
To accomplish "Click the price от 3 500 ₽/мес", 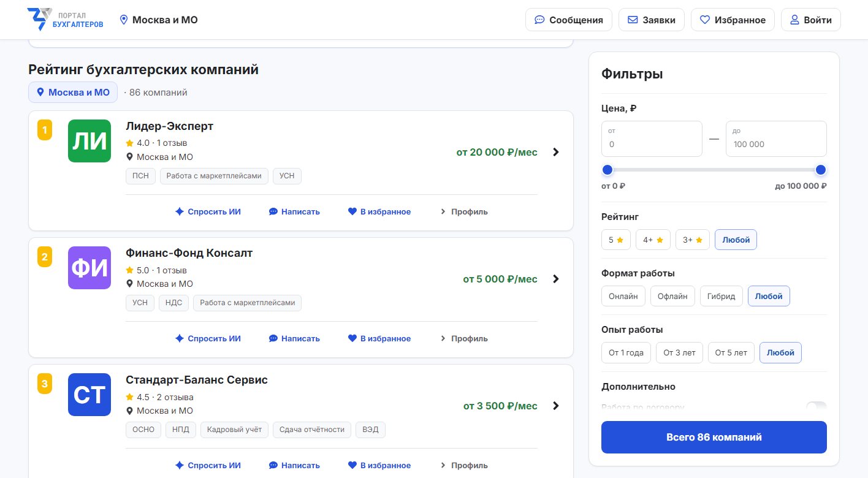I will pos(500,406).
